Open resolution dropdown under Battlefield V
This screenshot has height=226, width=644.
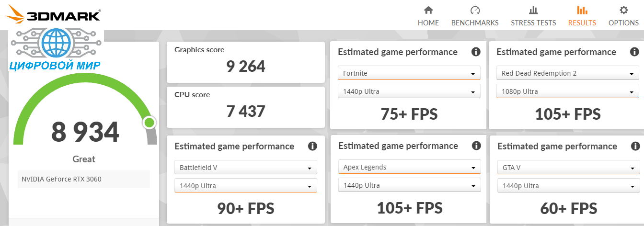coord(246,186)
